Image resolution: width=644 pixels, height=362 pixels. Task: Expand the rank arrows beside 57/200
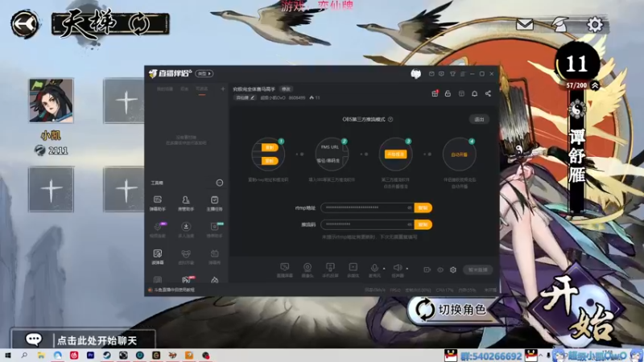(595, 85)
